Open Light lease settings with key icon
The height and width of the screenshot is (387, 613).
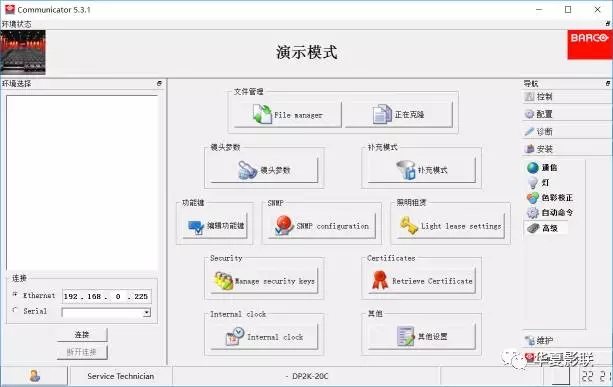[x=451, y=226]
